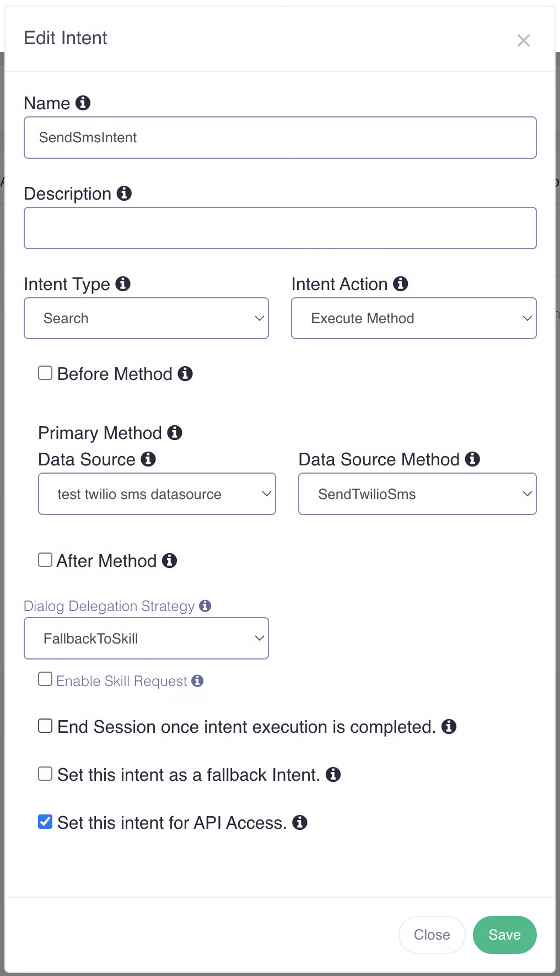
Task: Expand the Intent Action dropdown
Action: (x=413, y=318)
